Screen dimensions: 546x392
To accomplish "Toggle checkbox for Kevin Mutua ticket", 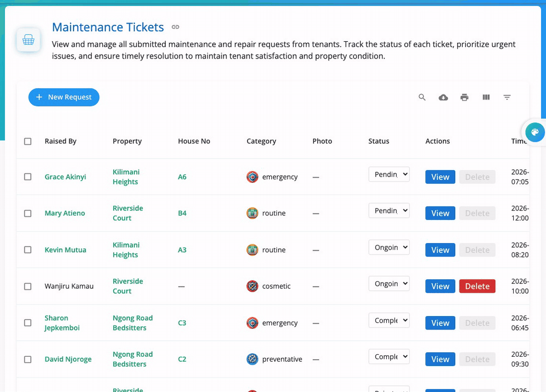I will pos(28,250).
